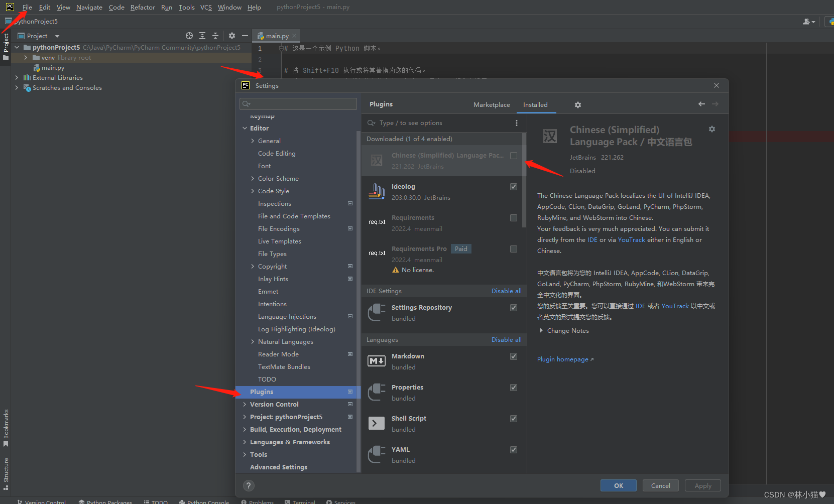Click Disable all for IDE Settings plugins
Screen dimensions: 834x504
[x=506, y=291]
